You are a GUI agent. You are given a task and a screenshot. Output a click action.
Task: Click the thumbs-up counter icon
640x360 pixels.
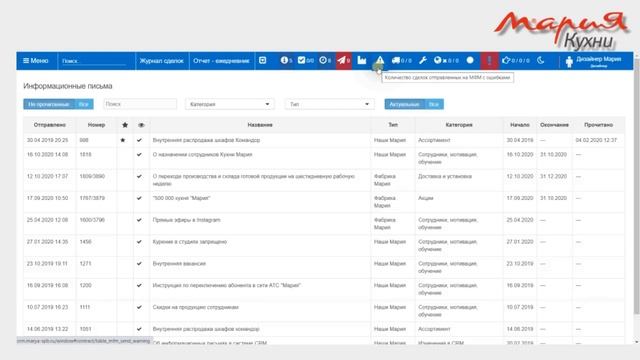[516, 60]
